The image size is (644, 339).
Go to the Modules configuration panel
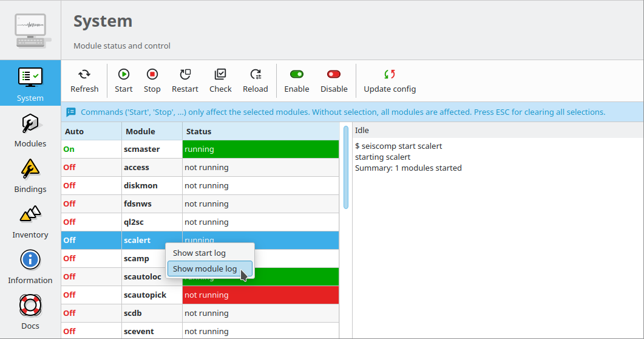point(30,130)
